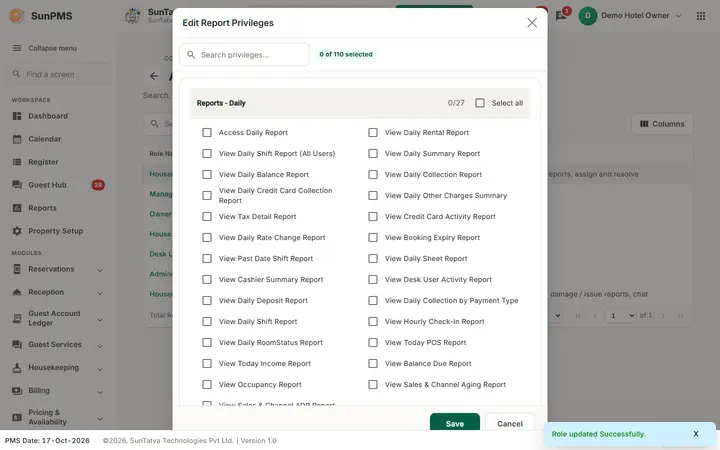Open Reports from the sidebar menu
Screen dimensions: 720x450
(43, 208)
